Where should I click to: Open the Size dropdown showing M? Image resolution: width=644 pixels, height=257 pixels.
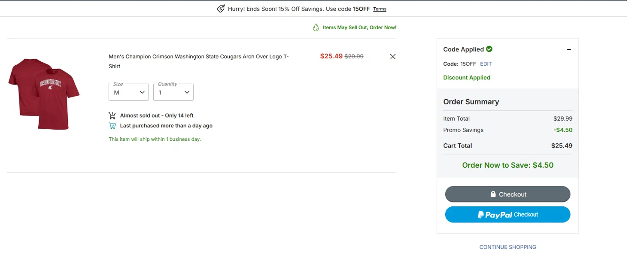(x=129, y=92)
